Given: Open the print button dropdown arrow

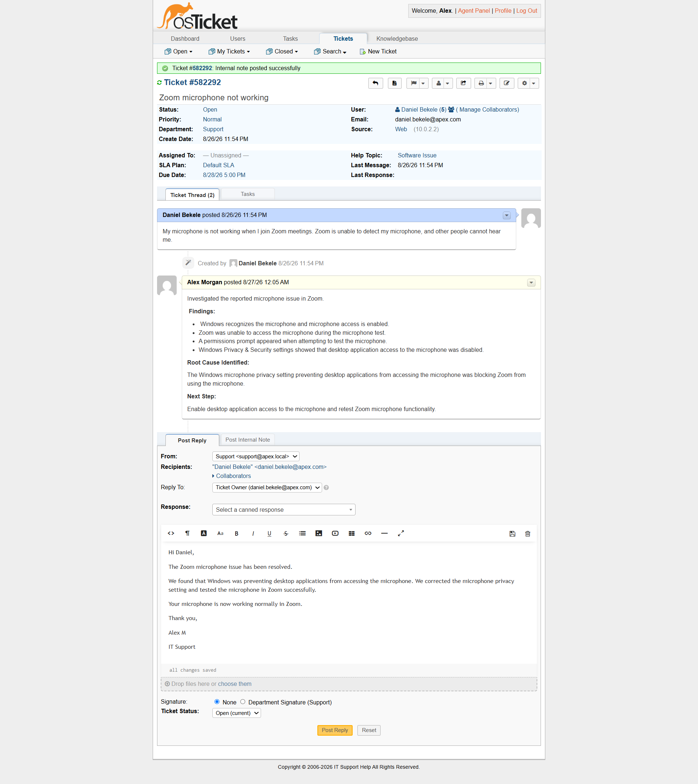Looking at the screenshot, I should 491,83.
